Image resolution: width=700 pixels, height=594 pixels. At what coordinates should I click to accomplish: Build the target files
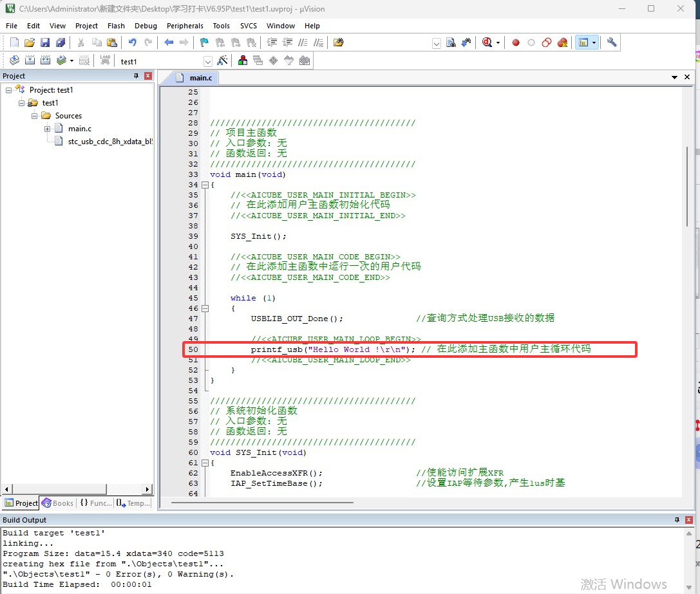point(30,60)
